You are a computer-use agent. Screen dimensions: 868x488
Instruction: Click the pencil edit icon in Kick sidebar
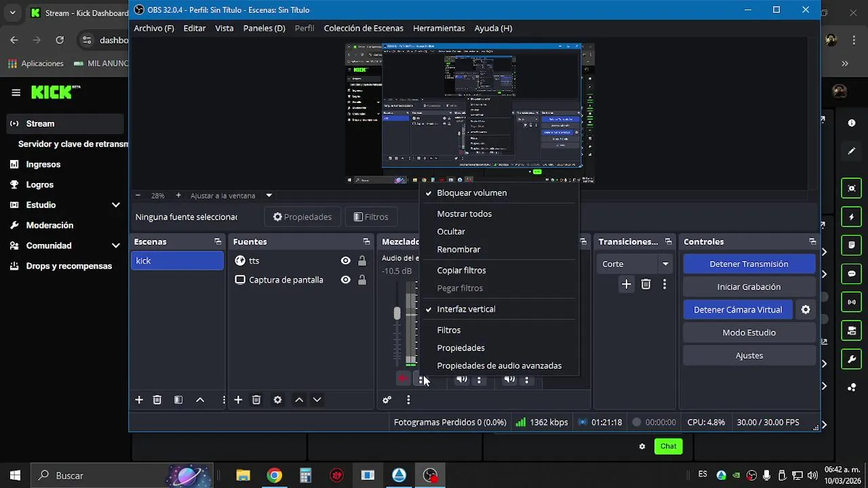(852, 151)
